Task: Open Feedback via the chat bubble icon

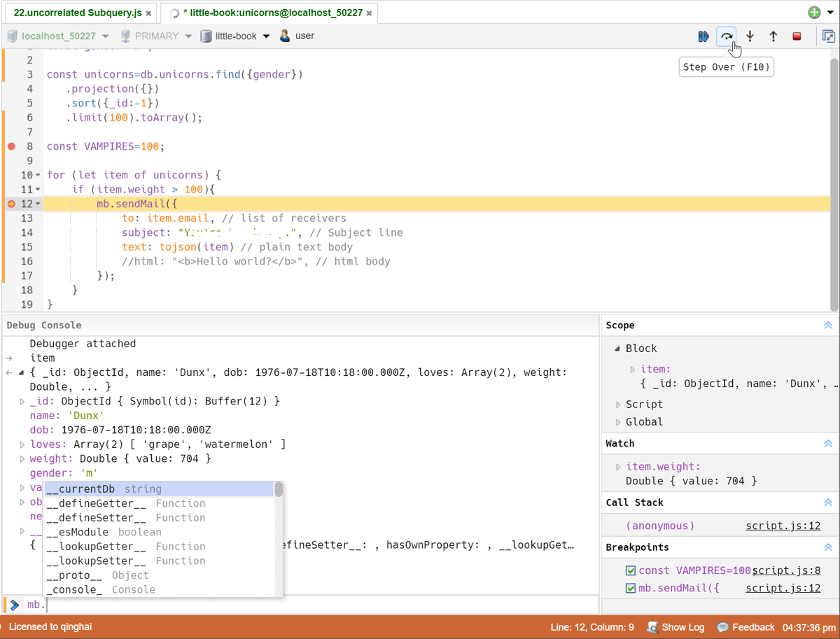Action: [x=722, y=627]
